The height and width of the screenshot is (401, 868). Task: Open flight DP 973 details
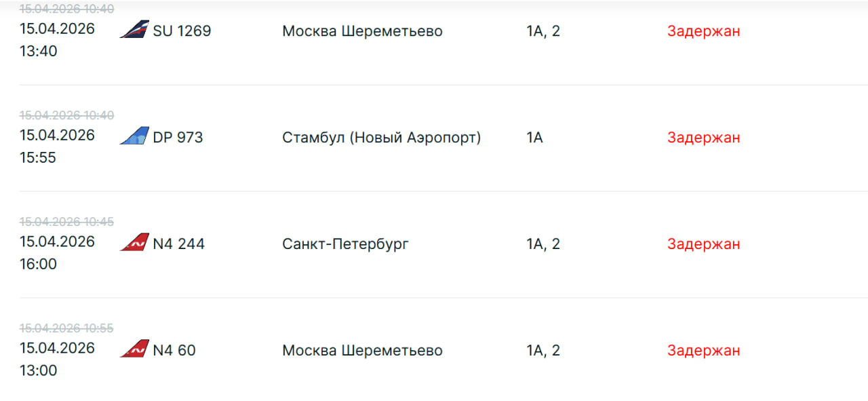178,138
